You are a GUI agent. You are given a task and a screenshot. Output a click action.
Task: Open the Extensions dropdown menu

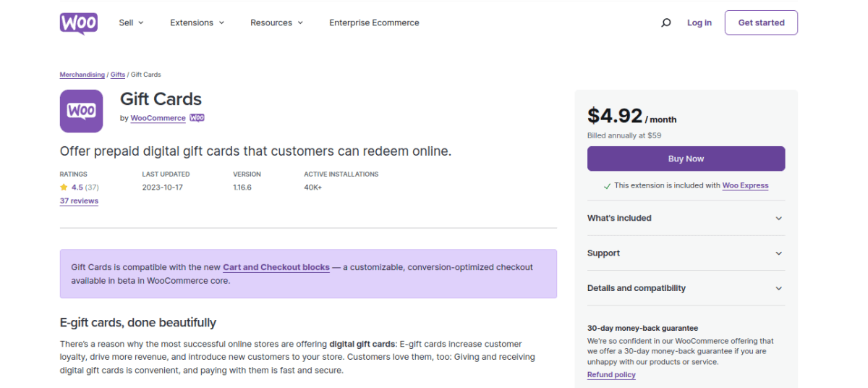coord(197,23)
